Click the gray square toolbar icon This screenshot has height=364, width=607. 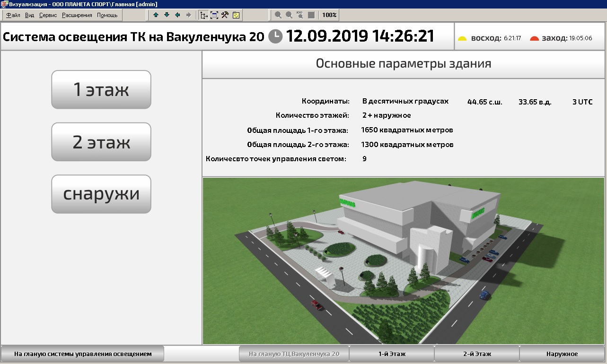pos(311,15)
